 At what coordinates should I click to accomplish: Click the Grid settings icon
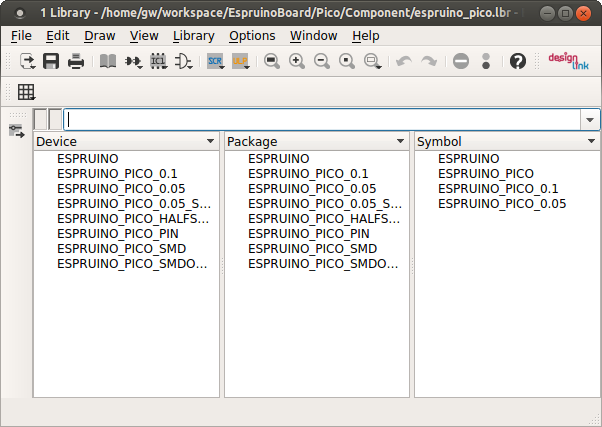pyautogui.click(x=26, y=92)
